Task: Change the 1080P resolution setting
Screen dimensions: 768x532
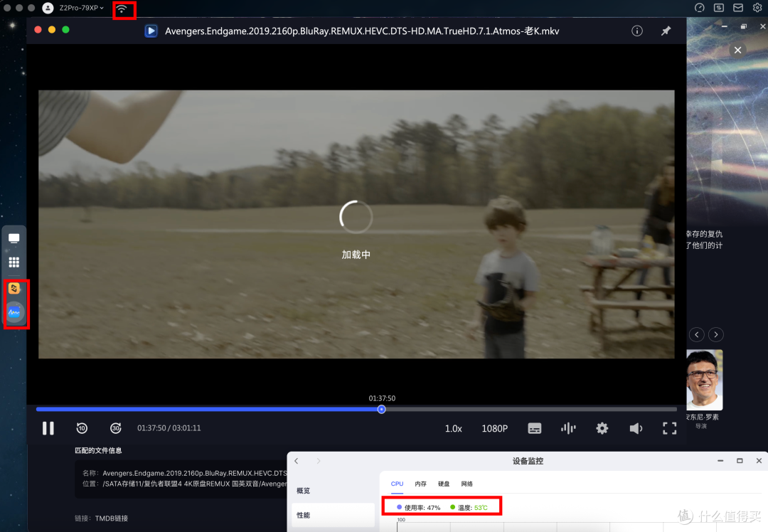Action: click(x=495, y=429)
